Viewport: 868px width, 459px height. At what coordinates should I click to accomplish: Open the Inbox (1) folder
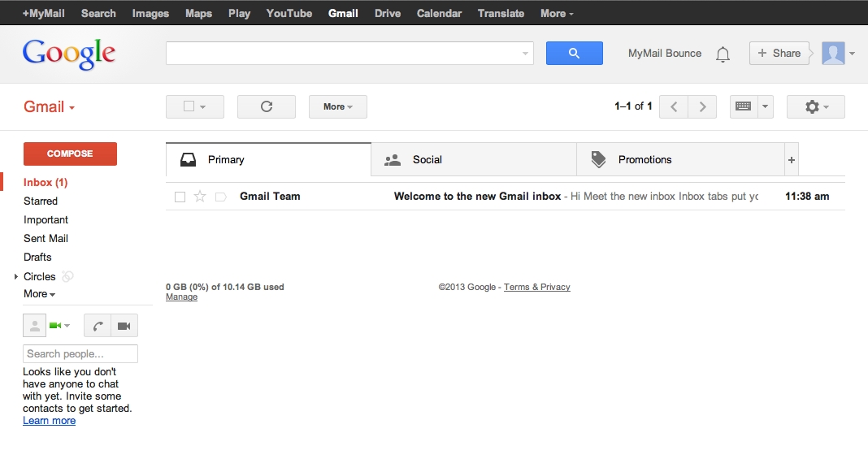[46, 183]
